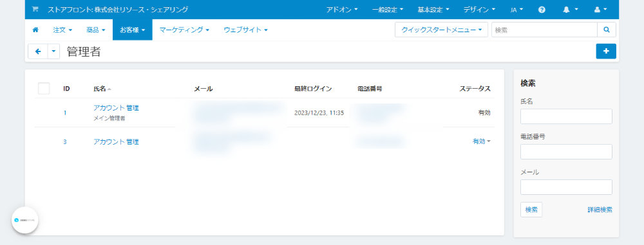Go back with the arrow button

[x=38, y=51]
